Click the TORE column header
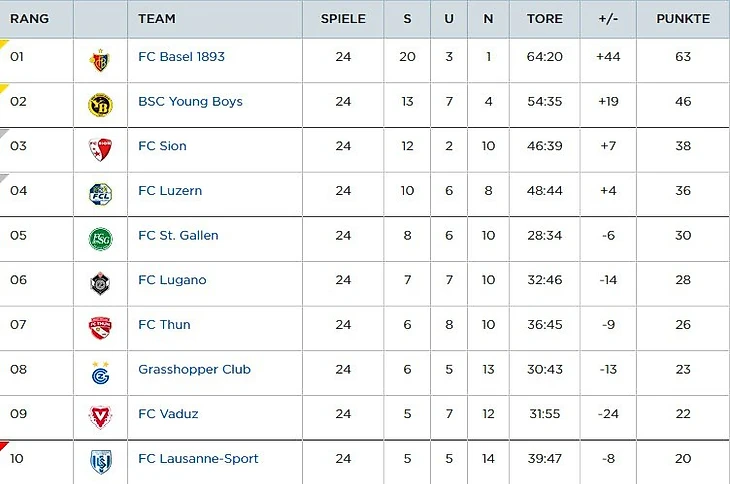730x484 pixels. tap(545, 19)
